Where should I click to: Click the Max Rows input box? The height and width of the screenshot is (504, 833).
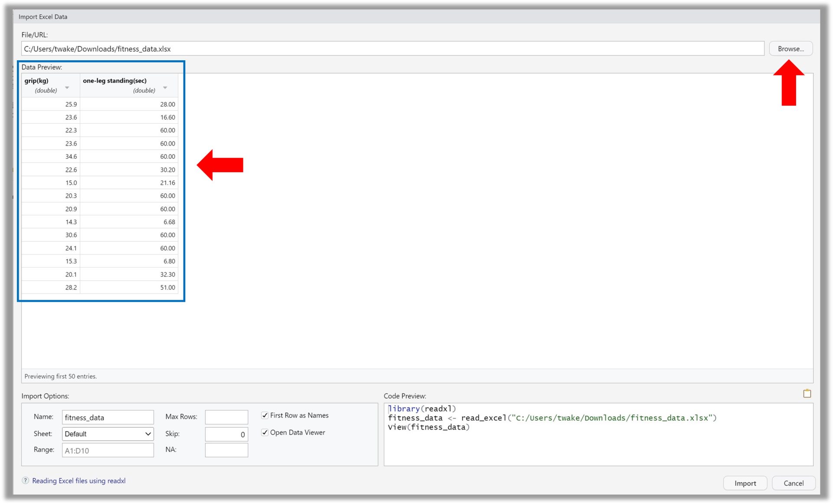click(226, 417)
